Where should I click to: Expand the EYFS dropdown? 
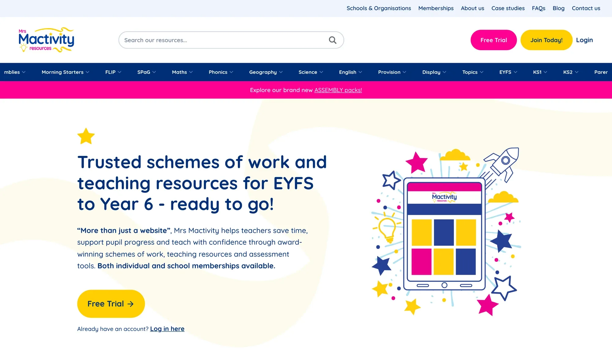pyautogui.click(x=508, y=72)
